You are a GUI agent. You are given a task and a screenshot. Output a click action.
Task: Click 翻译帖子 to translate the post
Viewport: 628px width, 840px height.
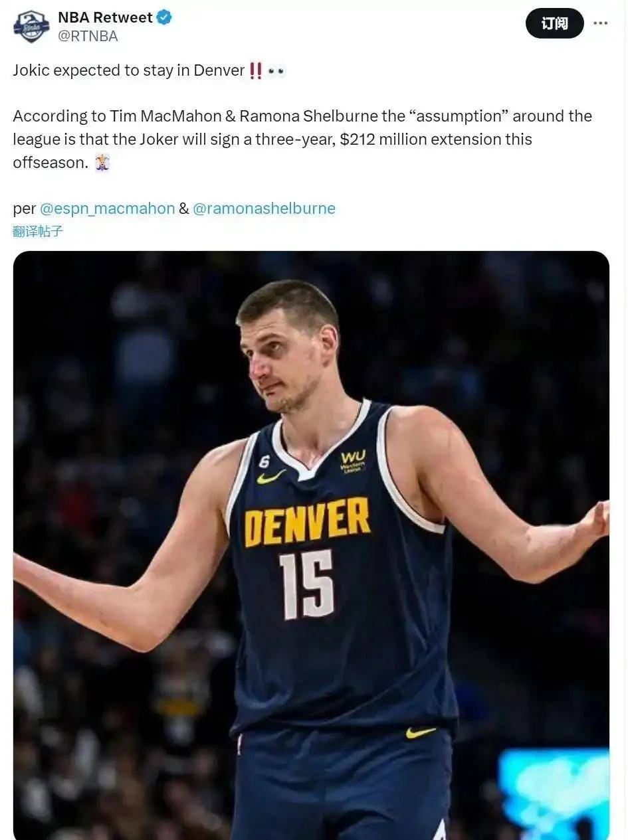click(x=38, y=232)
